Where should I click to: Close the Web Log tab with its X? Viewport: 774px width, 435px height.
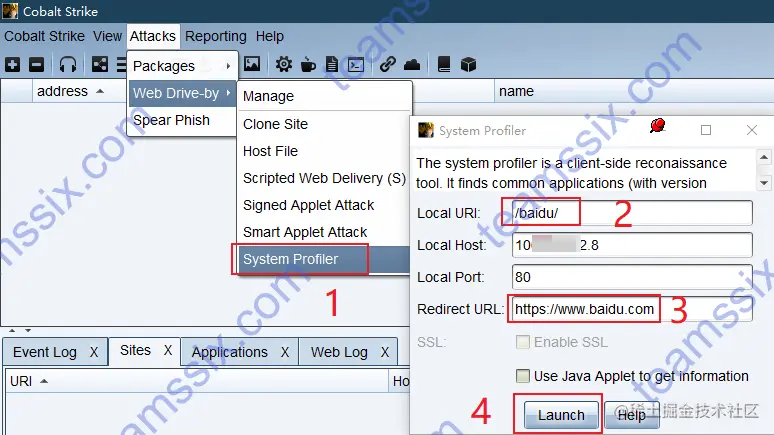385,352
